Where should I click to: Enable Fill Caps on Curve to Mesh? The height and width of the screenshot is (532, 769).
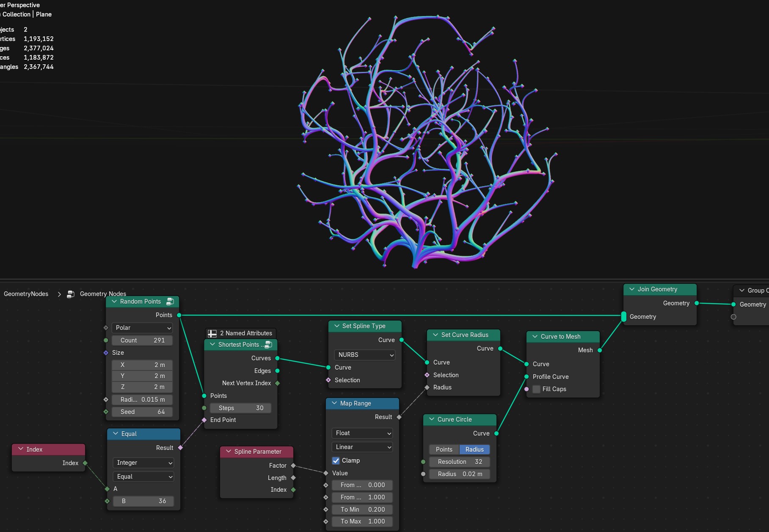[536, 389]
